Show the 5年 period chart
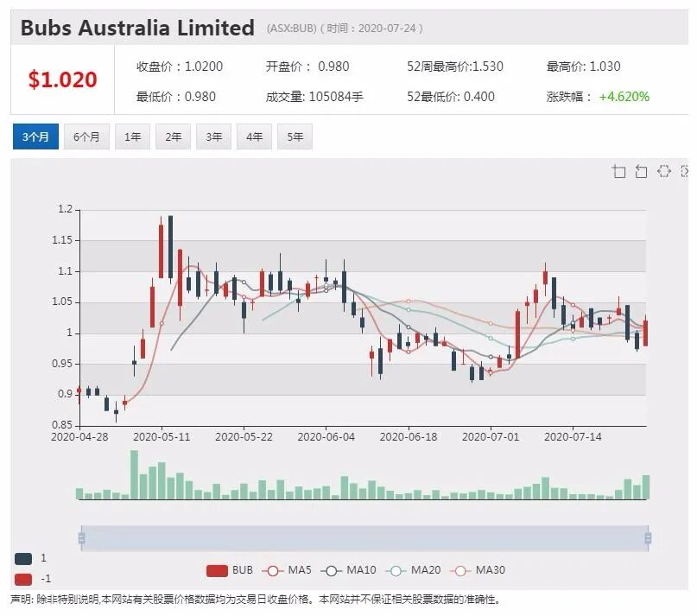The height and width of the screenshot is (616, 697). coord(295,137)
